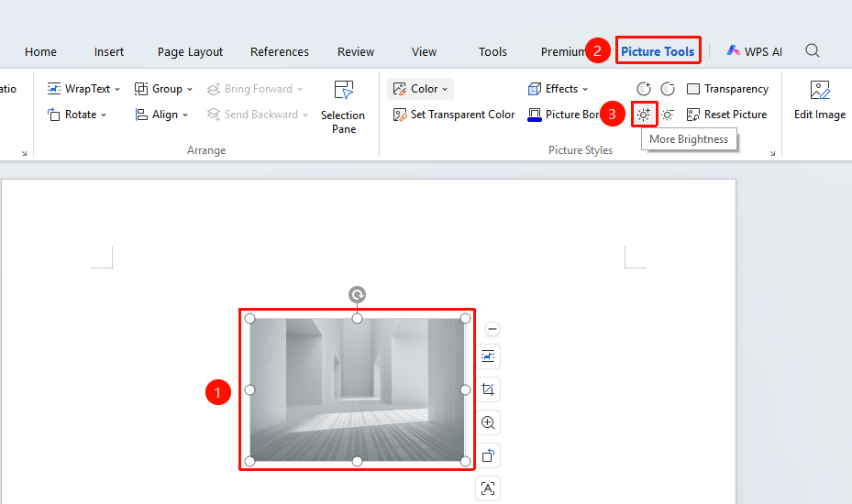852x504 pixels.
Task: Open the Effects dropdown
Action: [558, 89]
